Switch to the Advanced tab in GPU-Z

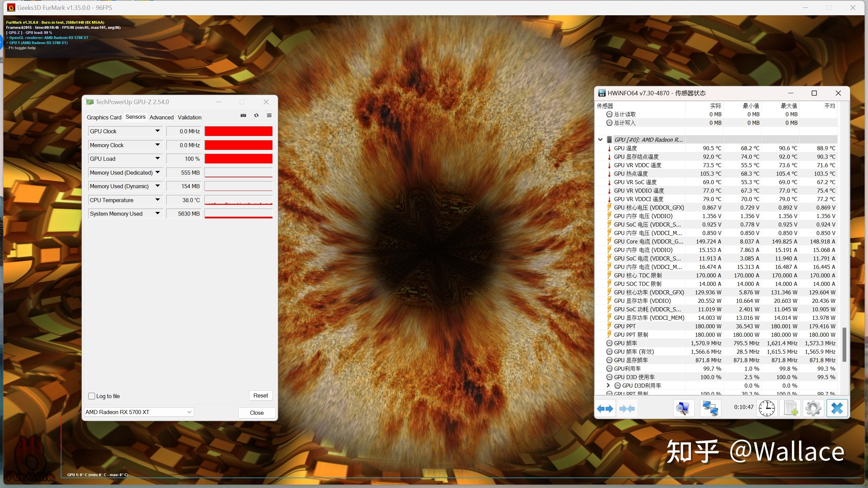click(x=162, y=117)
